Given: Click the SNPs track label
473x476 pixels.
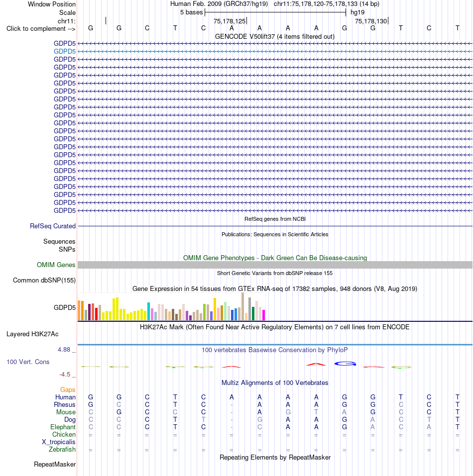Looking at the screenshot, I should click(67, 249).
